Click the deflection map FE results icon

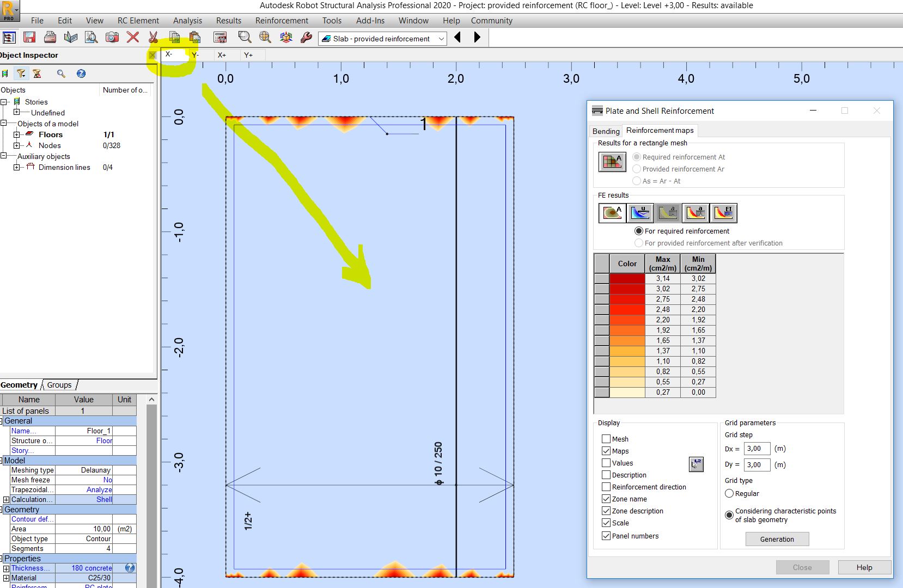coord(640,213)
